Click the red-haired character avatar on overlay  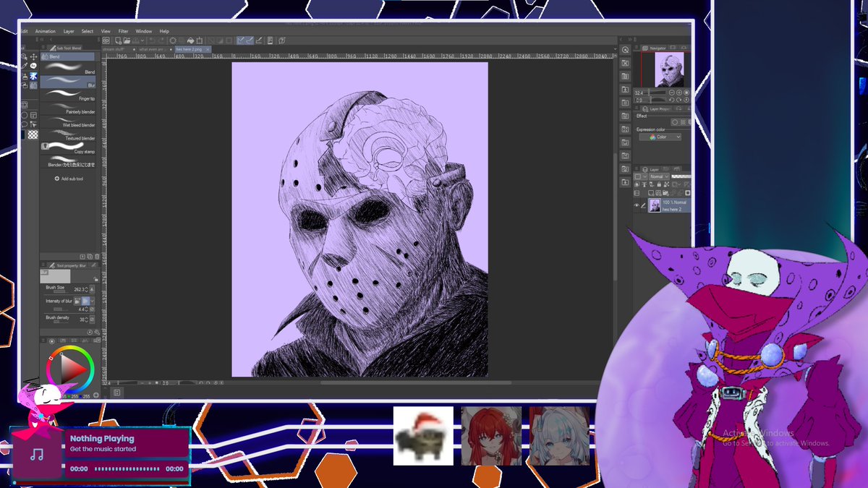pos(491,436)
